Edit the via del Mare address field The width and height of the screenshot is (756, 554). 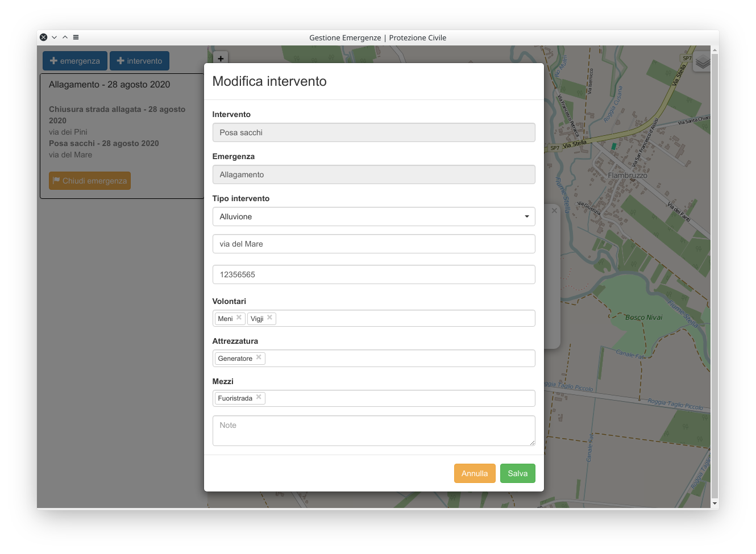coord(373,244)
